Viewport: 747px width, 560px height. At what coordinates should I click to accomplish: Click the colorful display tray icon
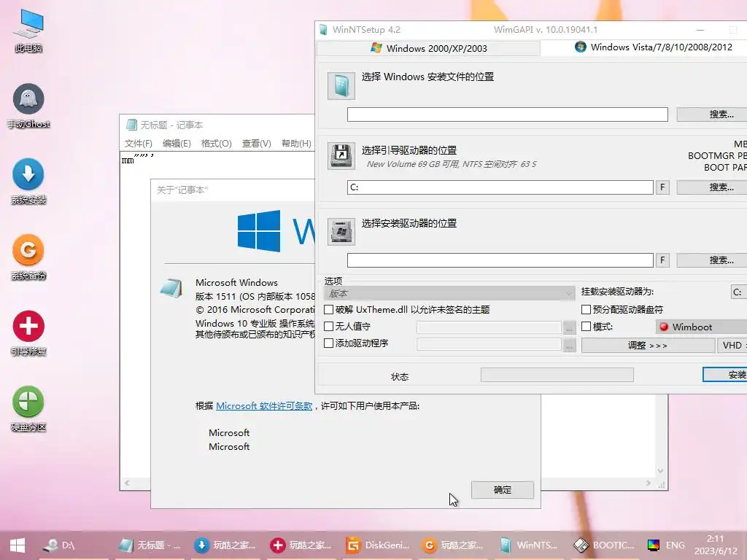(x=653, y=545)
